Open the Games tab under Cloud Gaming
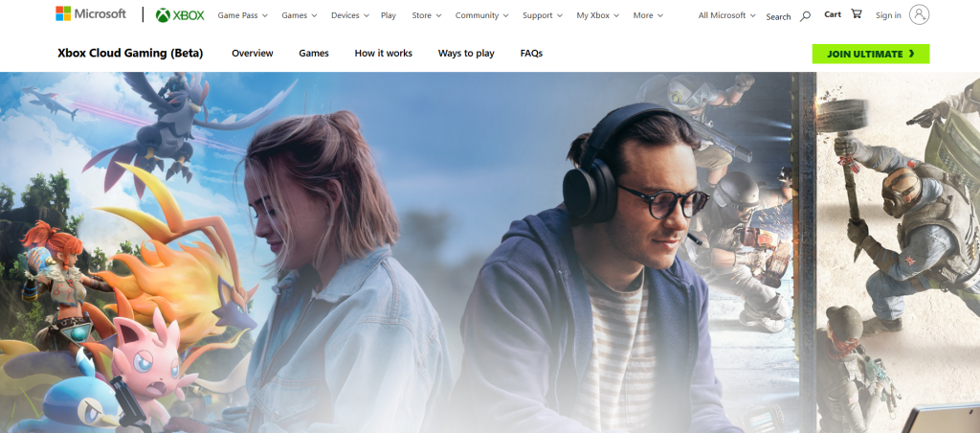 click(x=314, y=54)
